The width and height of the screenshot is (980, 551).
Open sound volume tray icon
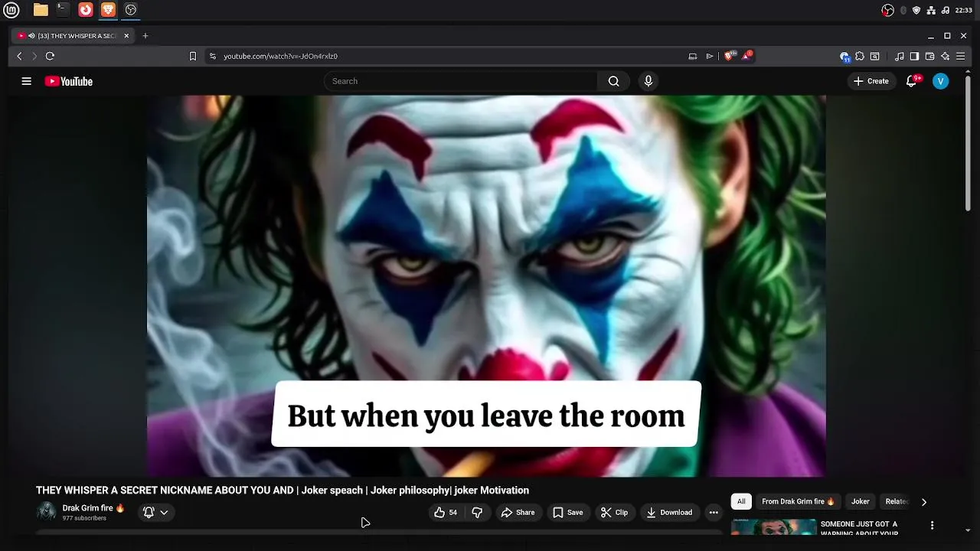tap(945, 10)
